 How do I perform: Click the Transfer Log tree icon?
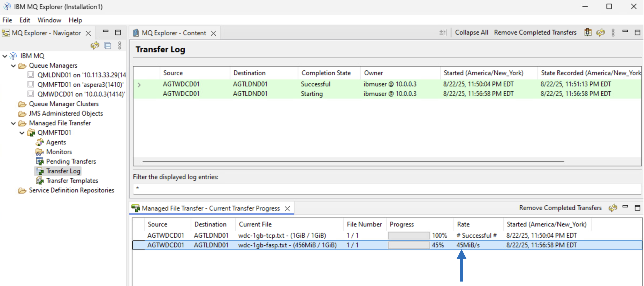point(40,171)
